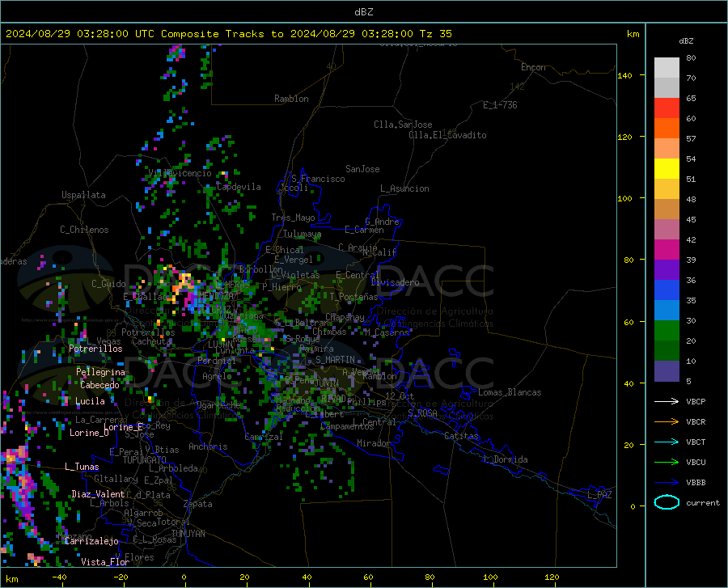Click the 'Tz 35' header value
This screenshot has width=728, height=588.
[435, 34]
